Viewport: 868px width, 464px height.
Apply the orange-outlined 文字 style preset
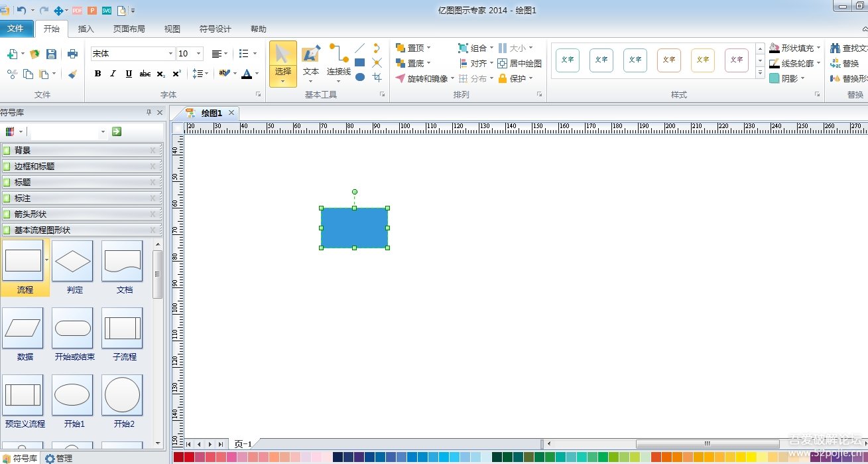[x=669, y=60]
